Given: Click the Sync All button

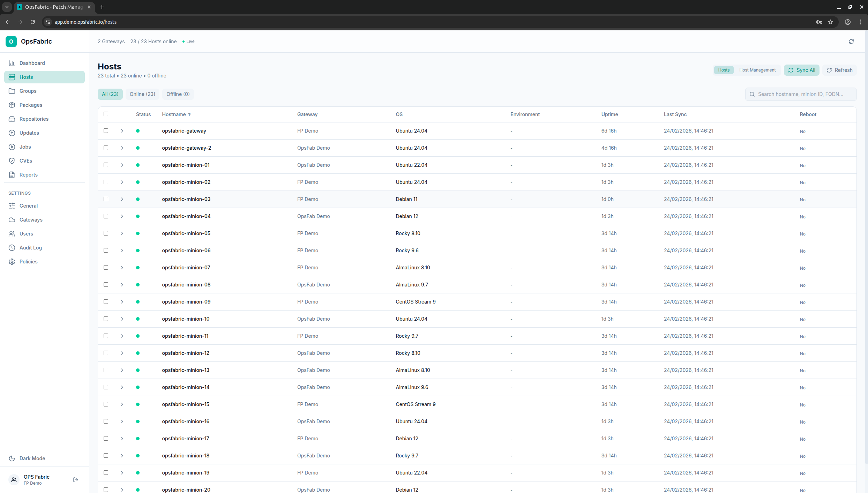Looking at the screenshot, I should pos(801,70).
